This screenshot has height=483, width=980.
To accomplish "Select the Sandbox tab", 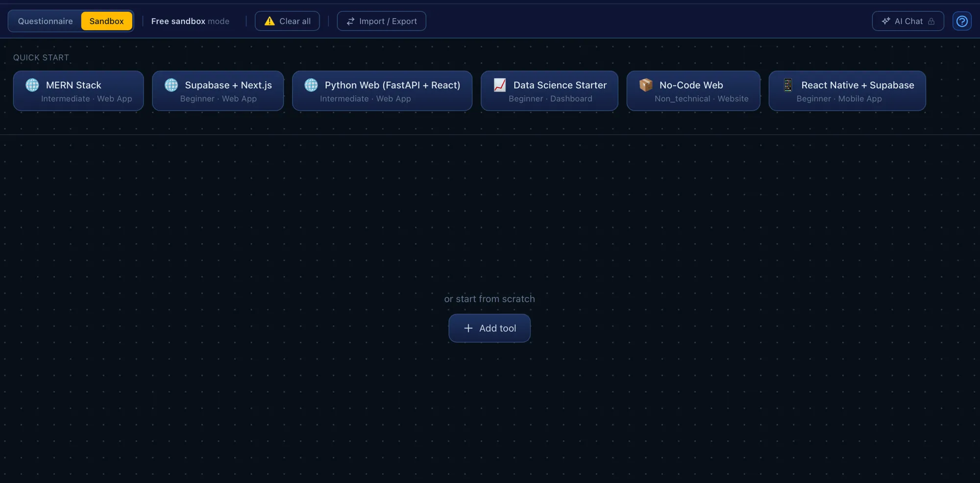I will [106, 21].
